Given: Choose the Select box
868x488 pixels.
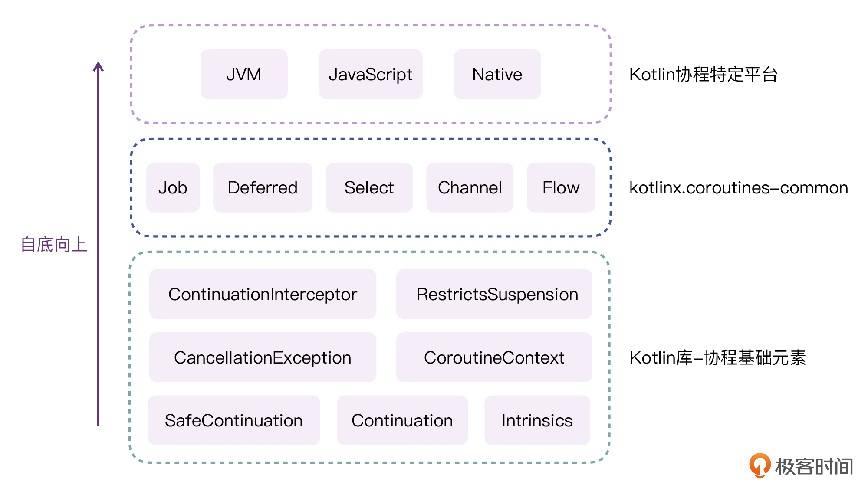Looking at the screenshot, I should [369, 187].
